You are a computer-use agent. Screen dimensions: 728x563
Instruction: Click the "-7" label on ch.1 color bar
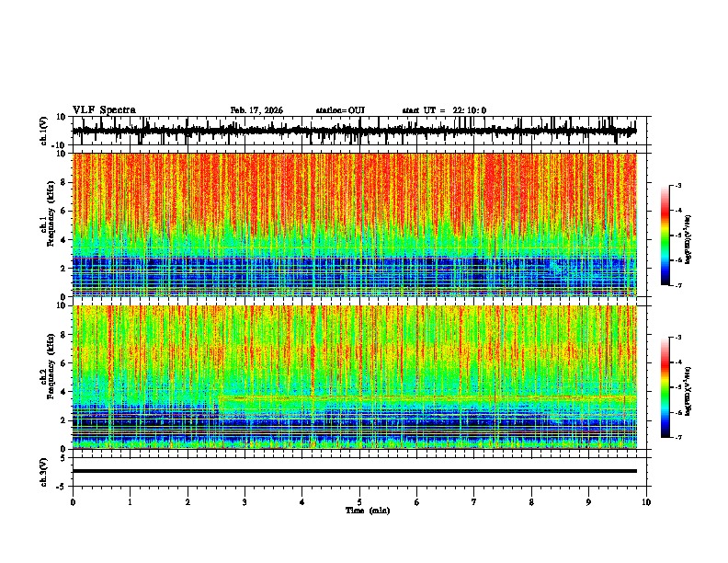pos(677,285)
